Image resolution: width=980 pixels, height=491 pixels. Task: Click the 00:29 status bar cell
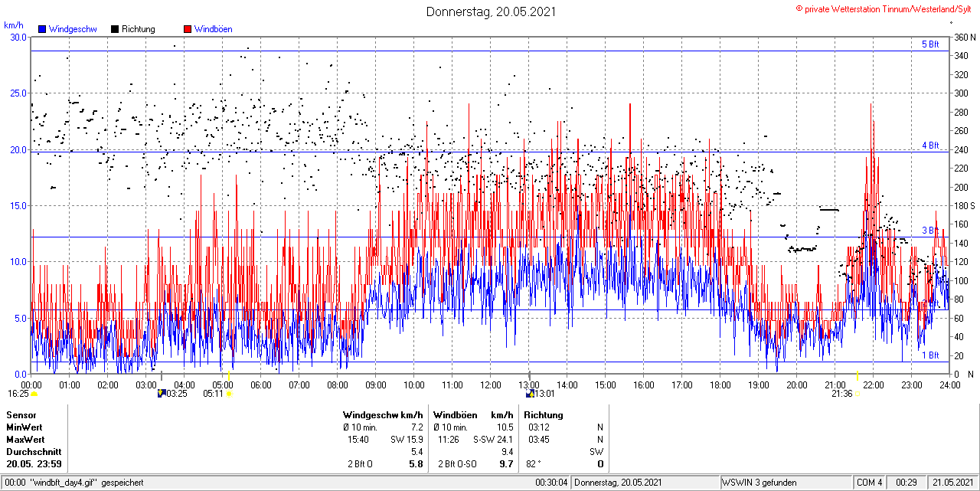tap(906, 483)
